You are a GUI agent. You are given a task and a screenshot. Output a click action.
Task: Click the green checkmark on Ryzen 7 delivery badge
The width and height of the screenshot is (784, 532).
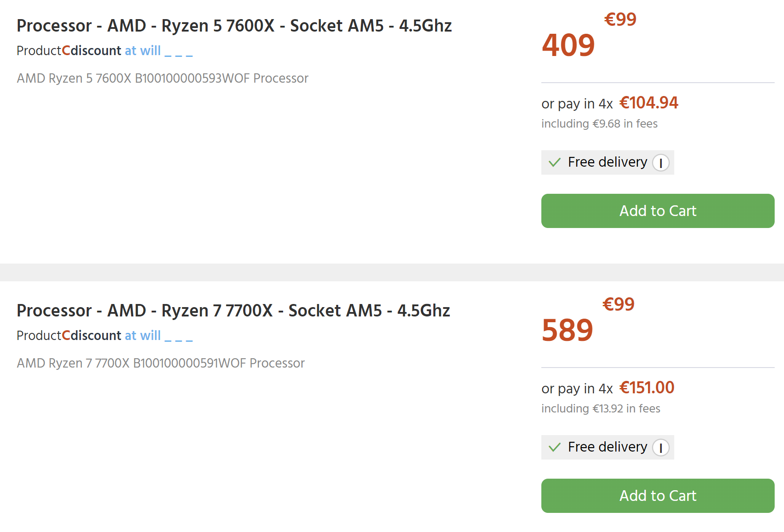tap(555, 447)
